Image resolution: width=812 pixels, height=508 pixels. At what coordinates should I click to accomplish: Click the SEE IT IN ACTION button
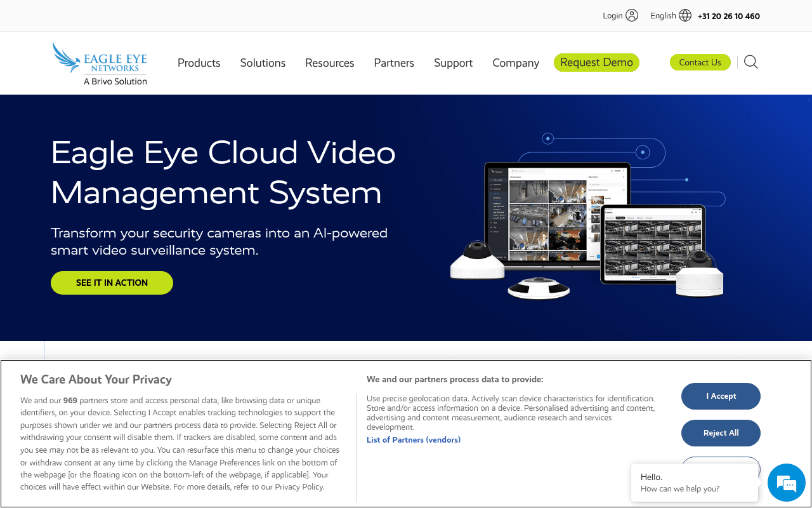pyautogui.click(x=112, y=283)
